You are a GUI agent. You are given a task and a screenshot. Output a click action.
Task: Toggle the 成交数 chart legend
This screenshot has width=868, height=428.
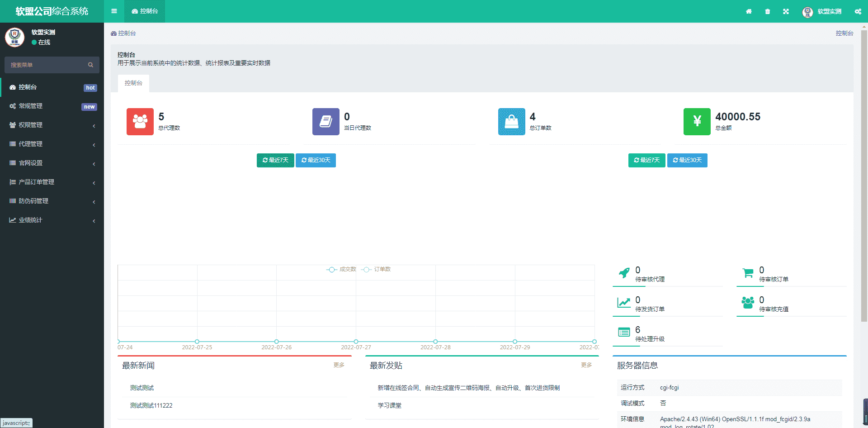pyautogui.click(x=341, y=269)
